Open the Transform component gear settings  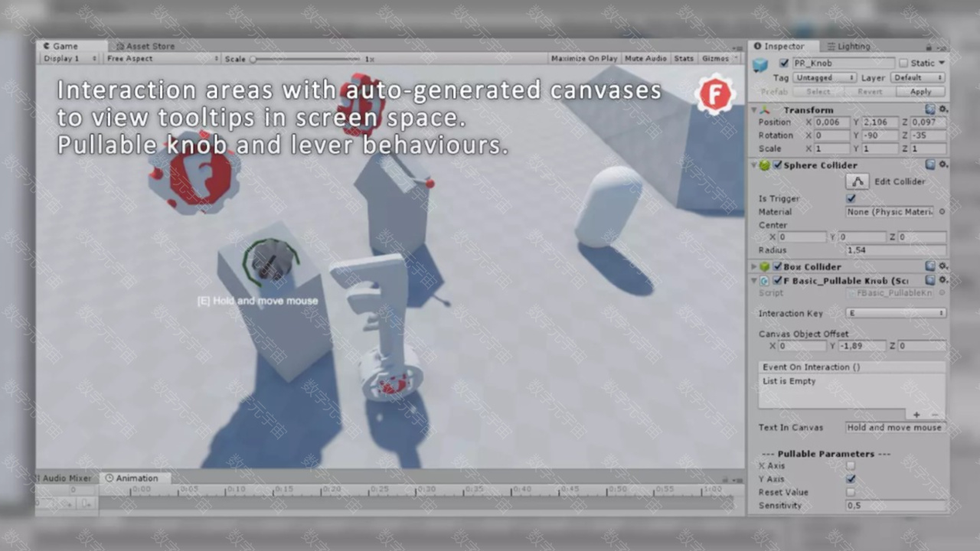[x=943, y=109]
